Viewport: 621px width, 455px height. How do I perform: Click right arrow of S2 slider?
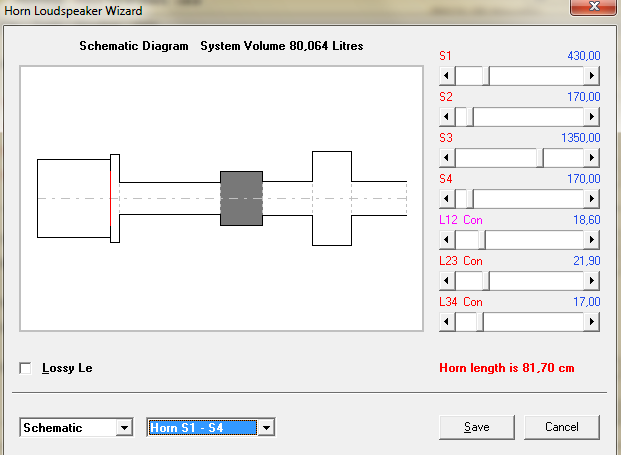(x=591, y=117)
